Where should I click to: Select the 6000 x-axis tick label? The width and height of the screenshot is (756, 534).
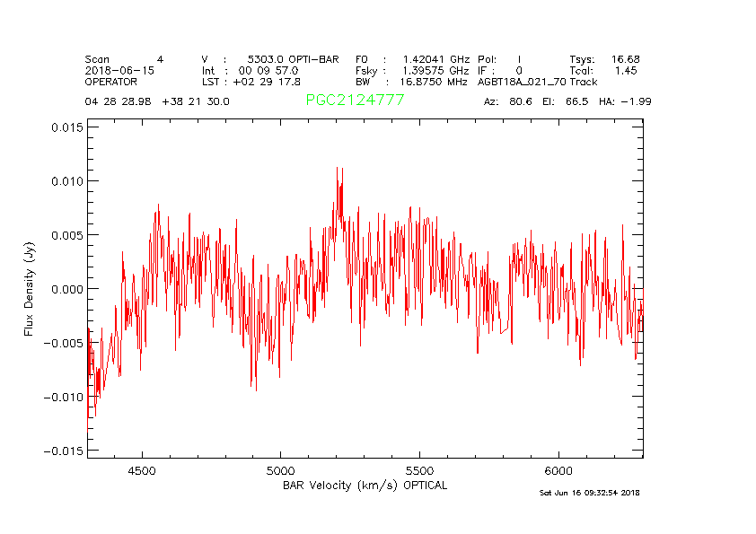click(558, 471)
